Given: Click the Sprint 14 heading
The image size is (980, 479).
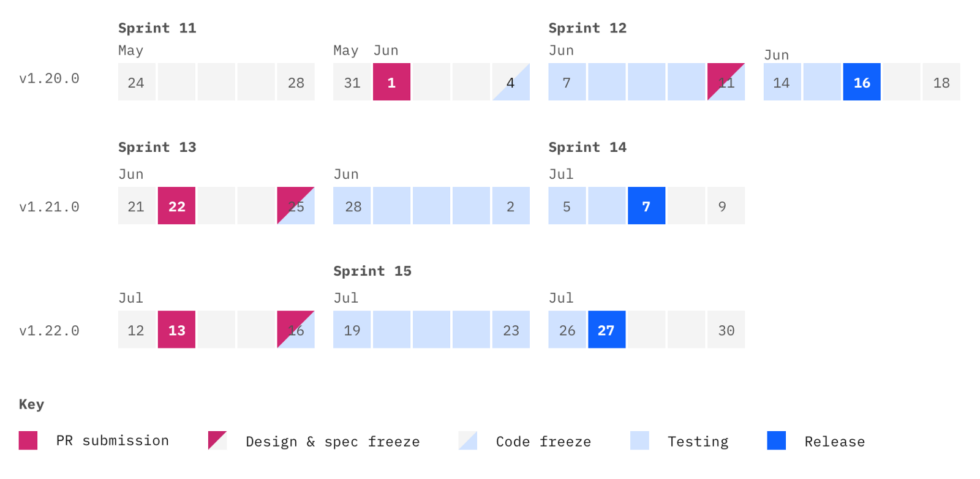Looking at the screenshot, I should pos(587,148).
